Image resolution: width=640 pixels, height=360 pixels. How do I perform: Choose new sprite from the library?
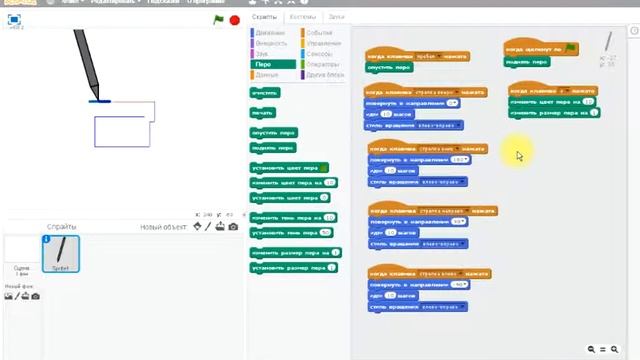tap(197, 226)
